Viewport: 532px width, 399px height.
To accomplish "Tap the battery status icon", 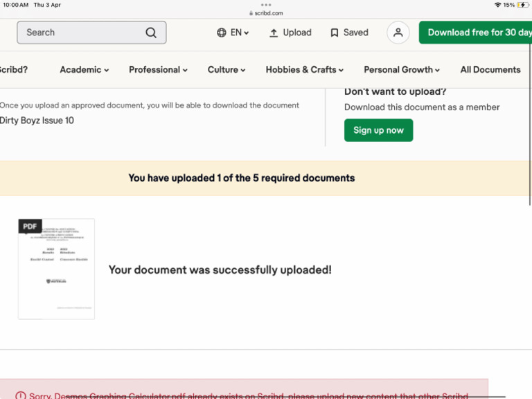I will click(523, 5).
